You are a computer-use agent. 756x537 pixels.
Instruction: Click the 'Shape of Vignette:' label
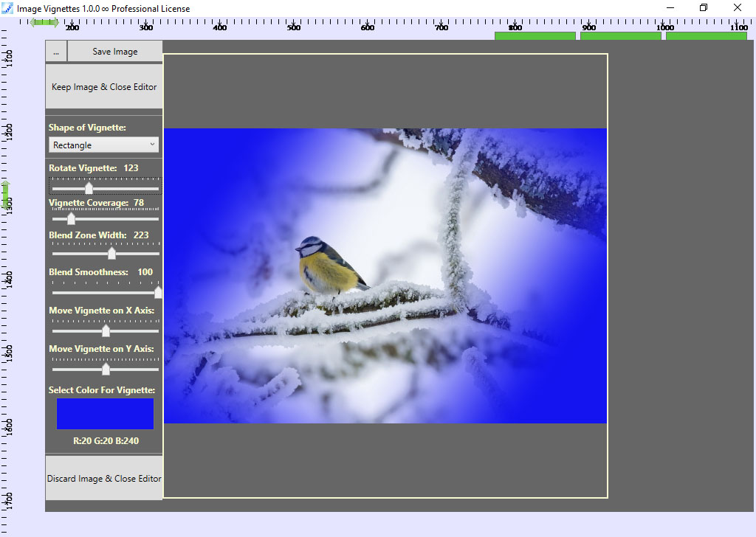click(87, 128)
